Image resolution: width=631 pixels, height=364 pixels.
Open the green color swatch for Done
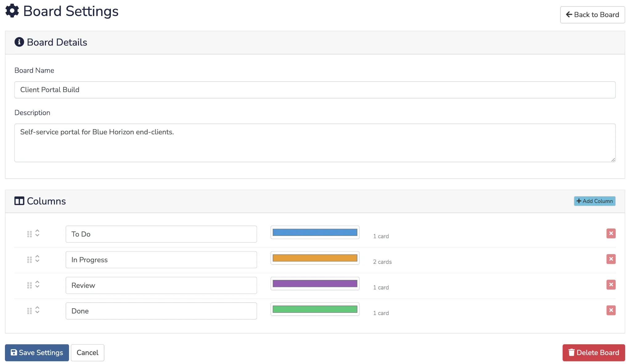tap(315, 309)
